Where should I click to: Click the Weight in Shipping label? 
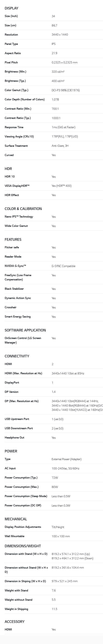tap(16, 609)
